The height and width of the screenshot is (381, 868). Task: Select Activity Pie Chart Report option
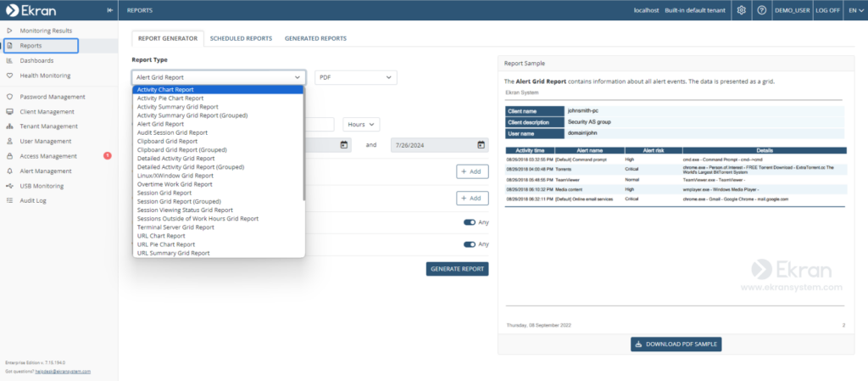(218, 98)
